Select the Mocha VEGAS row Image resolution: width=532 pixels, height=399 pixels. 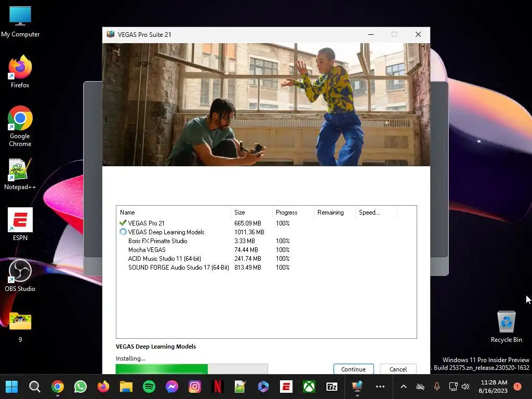click(x=267, y=250)
